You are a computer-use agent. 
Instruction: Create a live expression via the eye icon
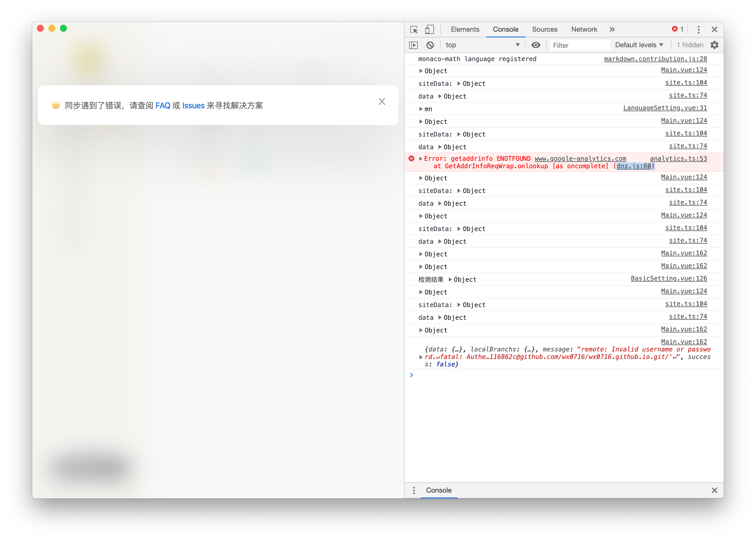[536, 45]
